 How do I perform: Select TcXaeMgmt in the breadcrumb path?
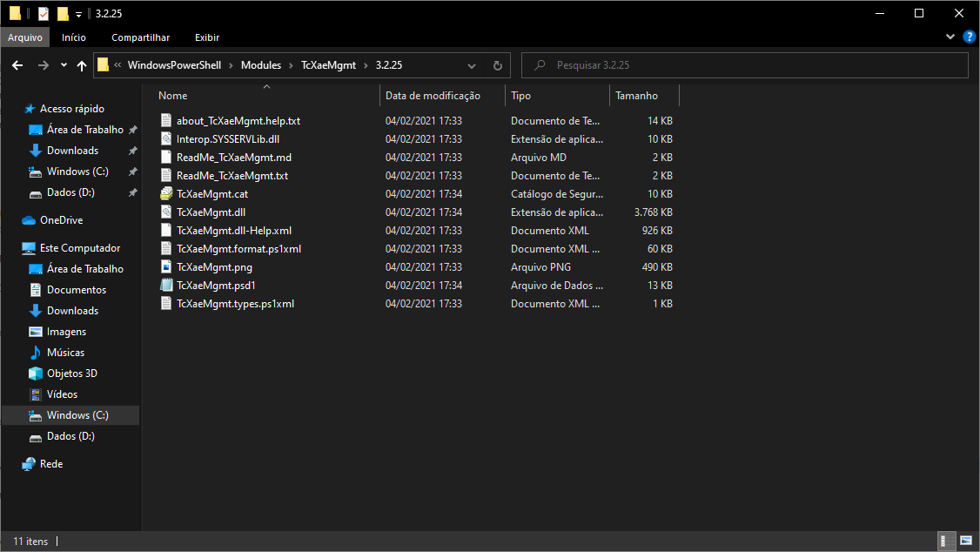pos(329,65)
